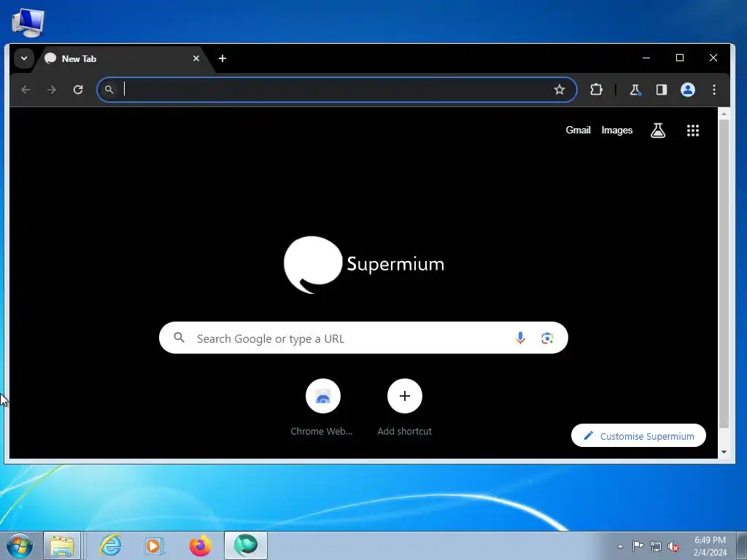Image resolution: width=747 pixels, height=560 pixels.
Task: Open Action Center flag icon
Action: pos(638,546)
